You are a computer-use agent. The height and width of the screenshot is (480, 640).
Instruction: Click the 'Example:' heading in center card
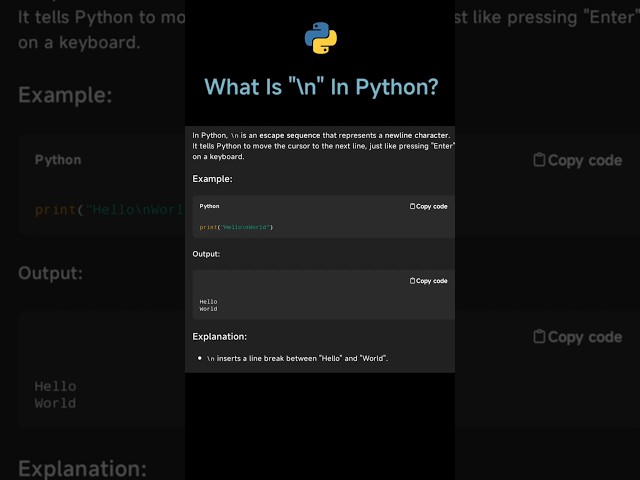[x=212, y=179]
